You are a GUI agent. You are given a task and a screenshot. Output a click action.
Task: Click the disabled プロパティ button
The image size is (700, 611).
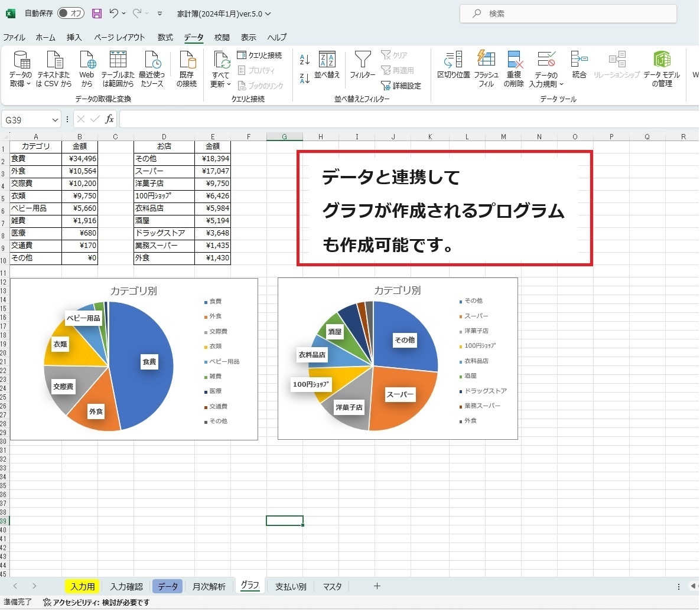pos(256,70)
